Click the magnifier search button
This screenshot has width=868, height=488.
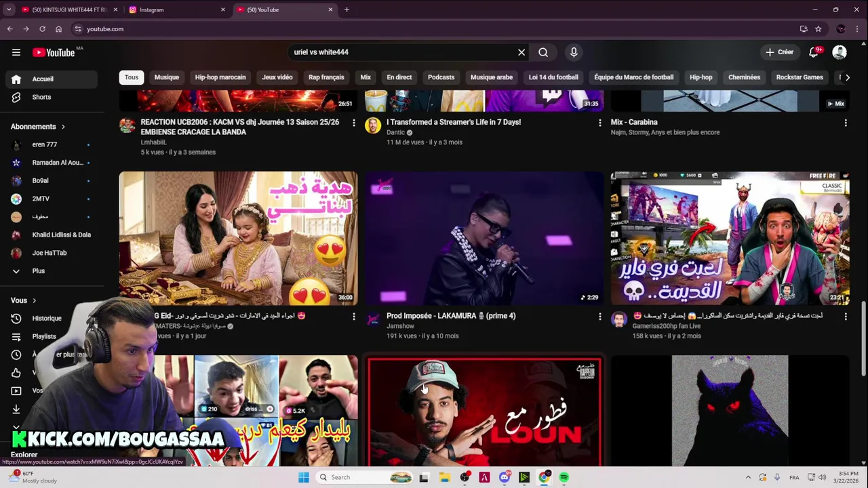point(543,52)
